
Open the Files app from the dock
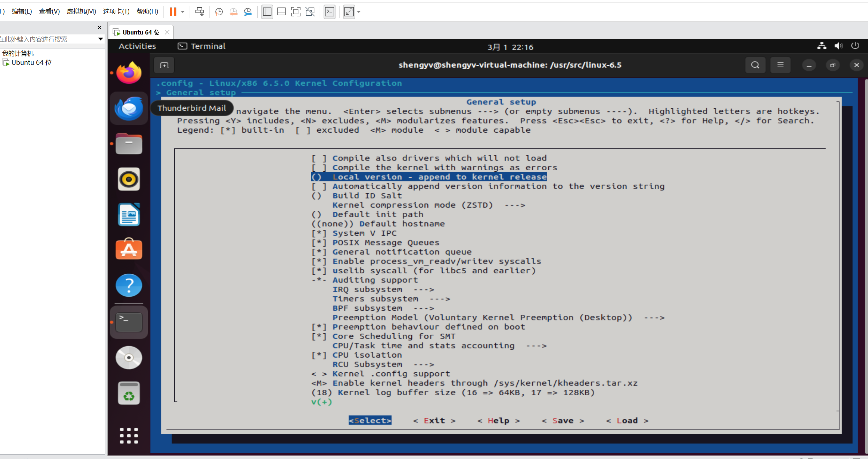coord(129,144)
